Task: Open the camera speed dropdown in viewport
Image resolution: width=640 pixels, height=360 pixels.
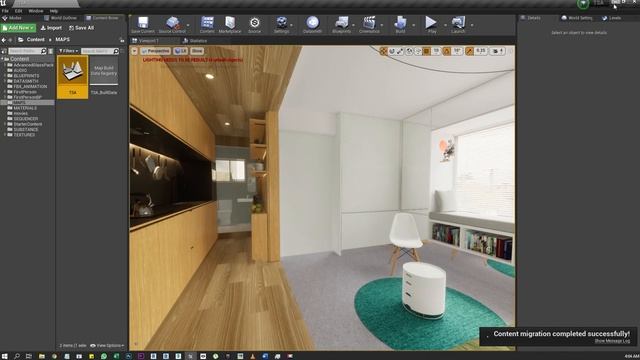Action: coord(498,51)
